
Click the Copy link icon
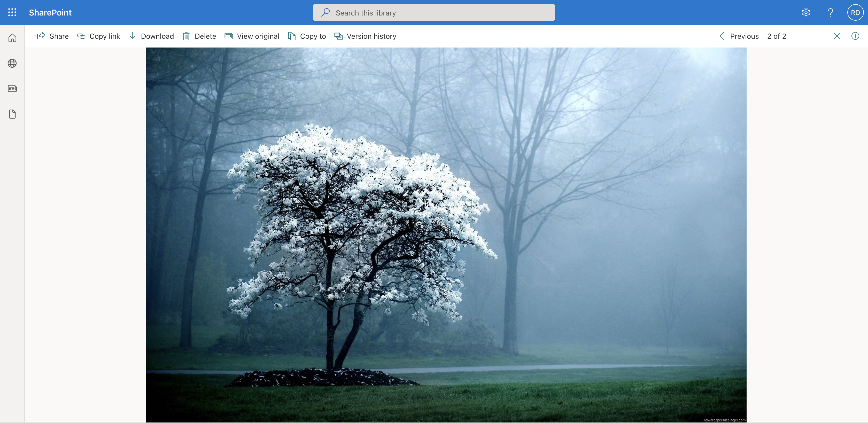(81, 36)
